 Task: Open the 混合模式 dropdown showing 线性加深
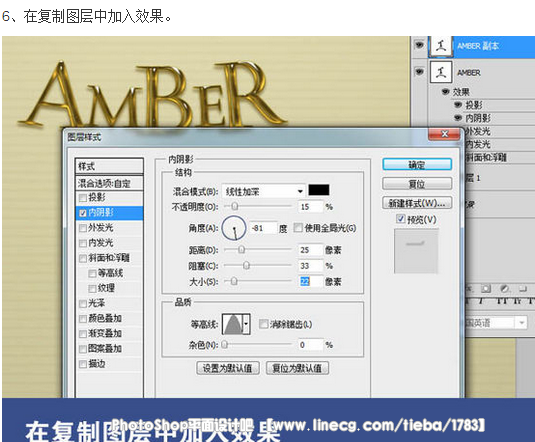point(263,191)
